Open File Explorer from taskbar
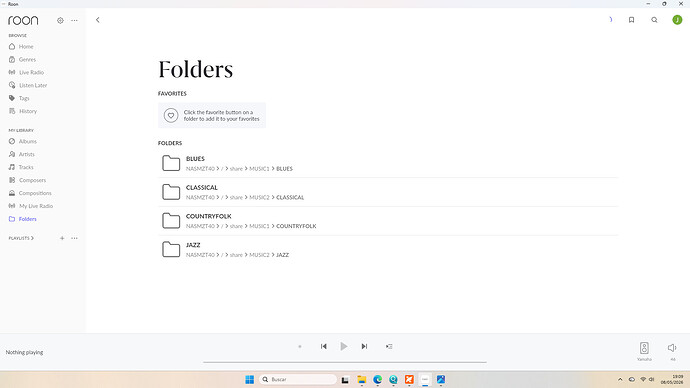Image resolution: width=690 pixels, height=388 pixels. pyautogui.click(x=362, y=379)
